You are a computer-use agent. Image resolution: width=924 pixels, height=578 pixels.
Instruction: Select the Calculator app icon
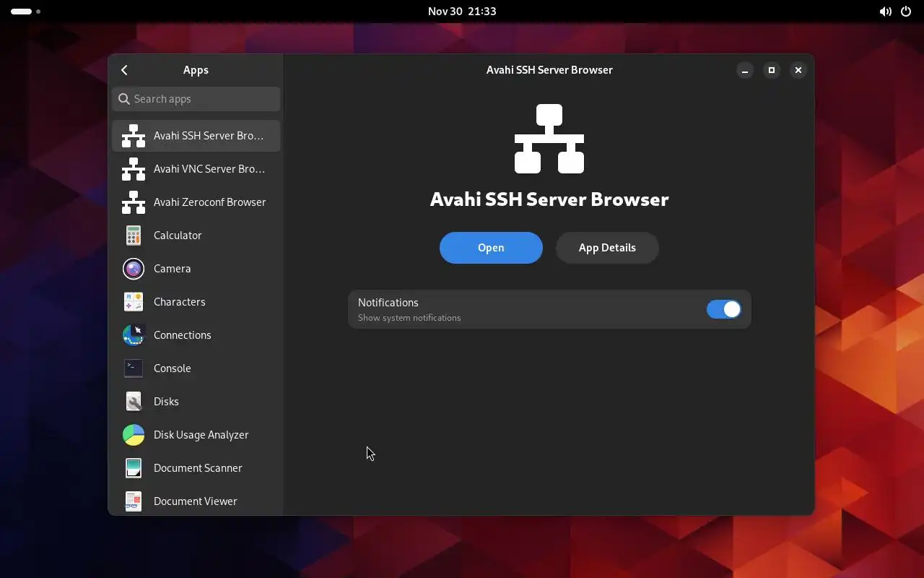[134, 236]
